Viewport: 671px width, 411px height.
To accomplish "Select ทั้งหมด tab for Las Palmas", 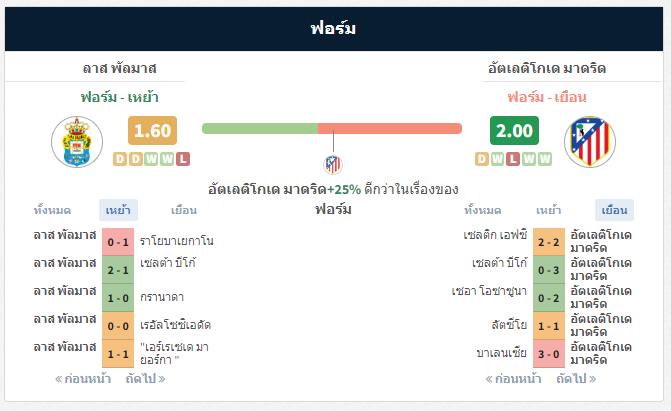I will (52, 210).
